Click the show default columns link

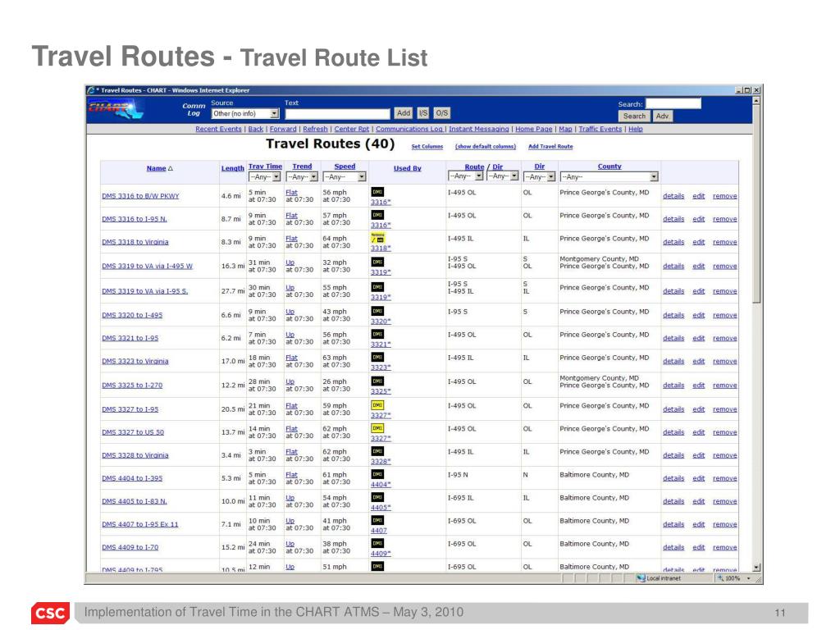coord(486,146)
